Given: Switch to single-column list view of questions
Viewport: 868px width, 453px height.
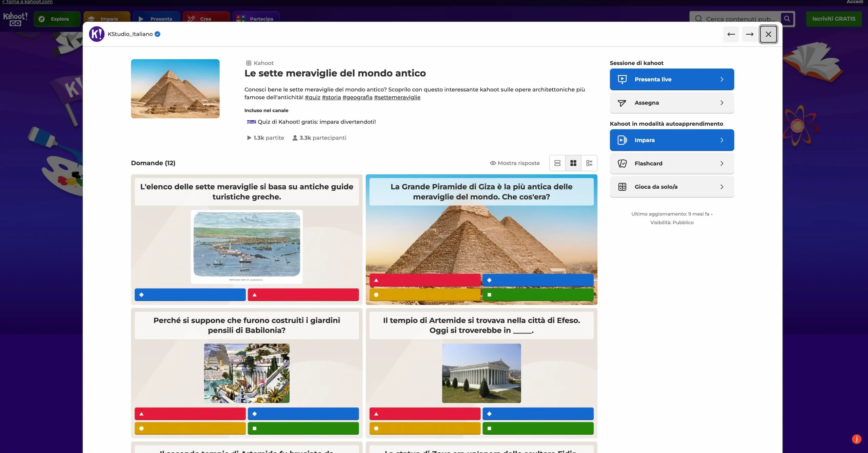Looking at the screenshot, I should coord(557,163).
